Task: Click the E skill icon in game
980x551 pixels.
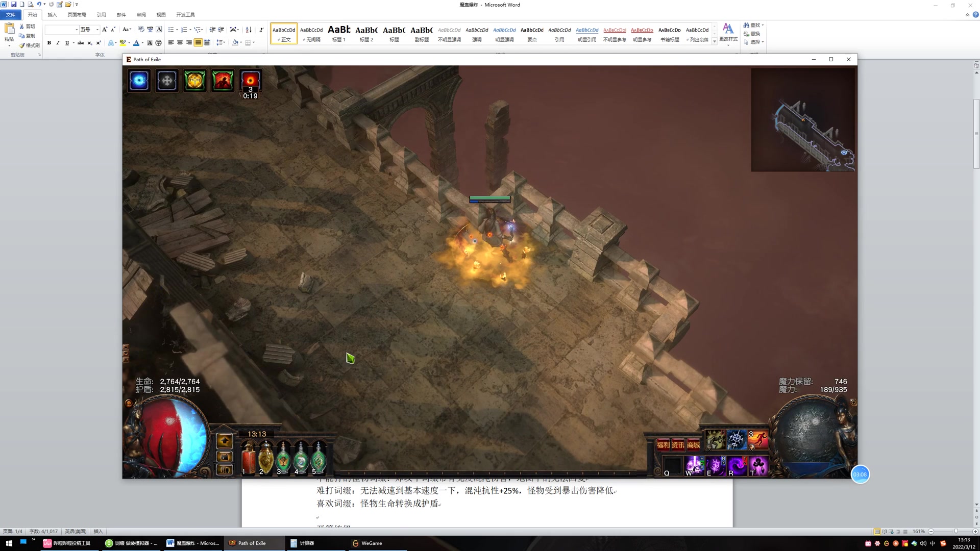Action: click(x=716, y=466)
